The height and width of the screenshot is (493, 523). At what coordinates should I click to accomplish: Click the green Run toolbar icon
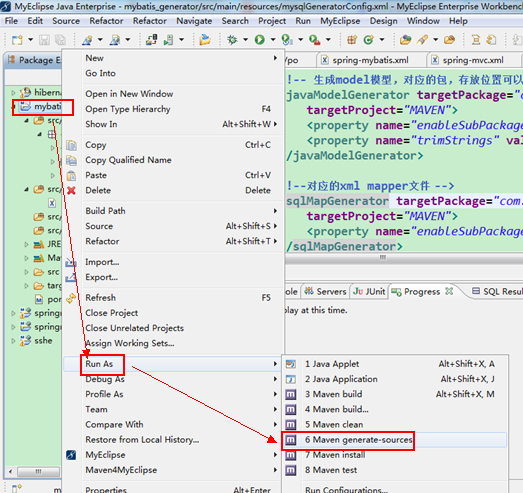coord(259,40)
